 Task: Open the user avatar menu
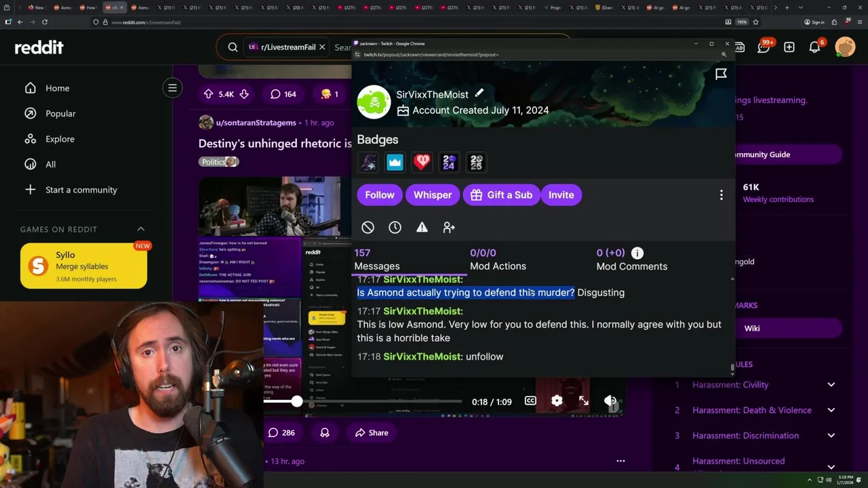(x=845, y=47)
